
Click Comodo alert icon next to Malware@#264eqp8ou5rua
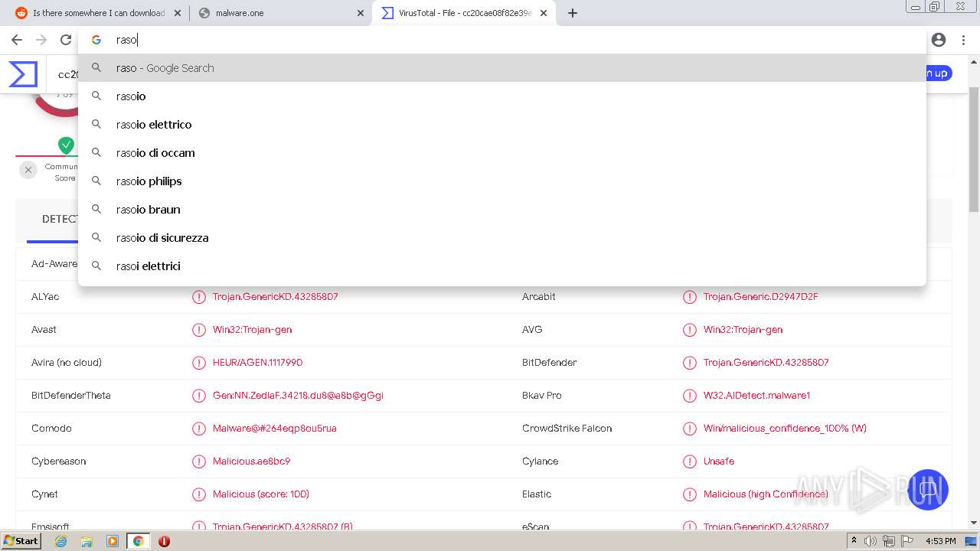coord(199,429)
